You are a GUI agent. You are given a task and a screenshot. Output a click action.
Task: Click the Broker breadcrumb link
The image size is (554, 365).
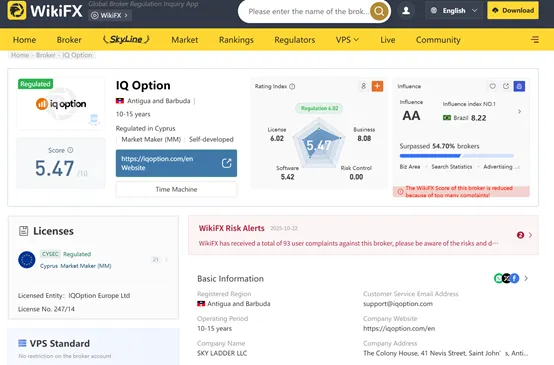(46, 55)
